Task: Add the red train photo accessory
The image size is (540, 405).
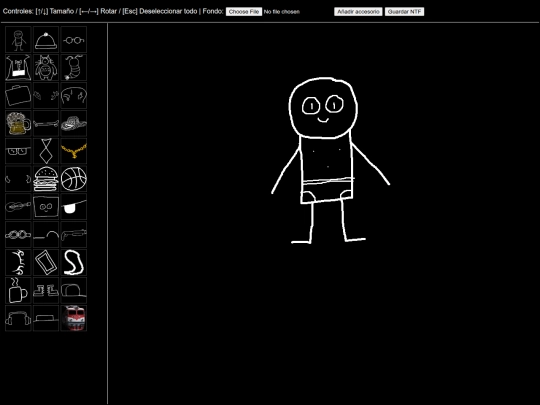Action: (x=74, y=318)
